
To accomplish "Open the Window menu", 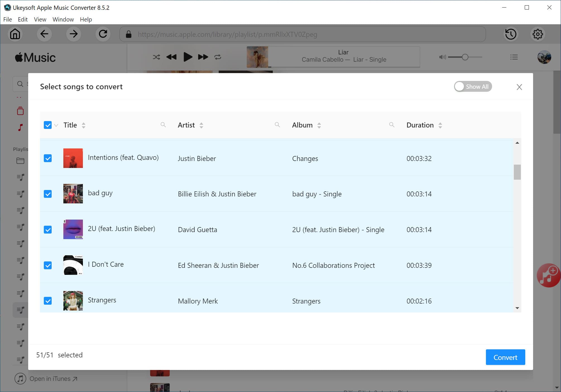I will 63,19.
